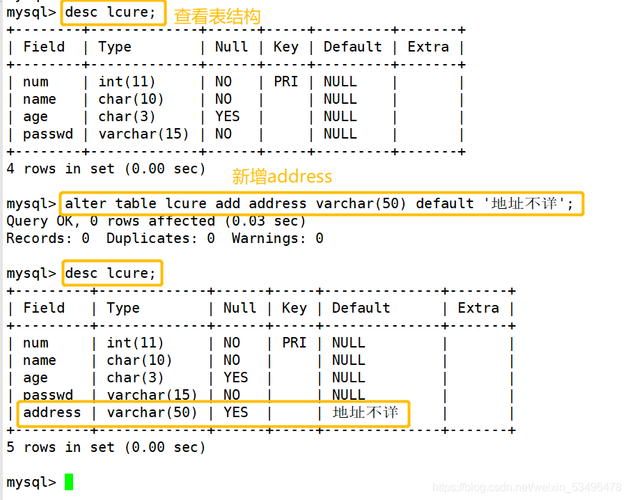Click 'Key' header in the first table
This screenshot has height=500, width=628.
[286, 47]
